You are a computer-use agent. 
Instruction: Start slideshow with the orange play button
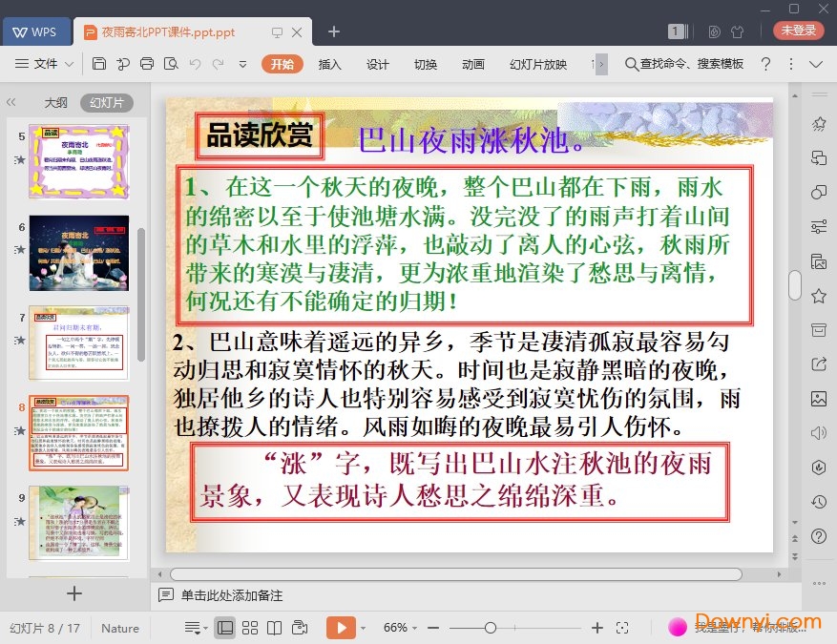coord(340,628)
